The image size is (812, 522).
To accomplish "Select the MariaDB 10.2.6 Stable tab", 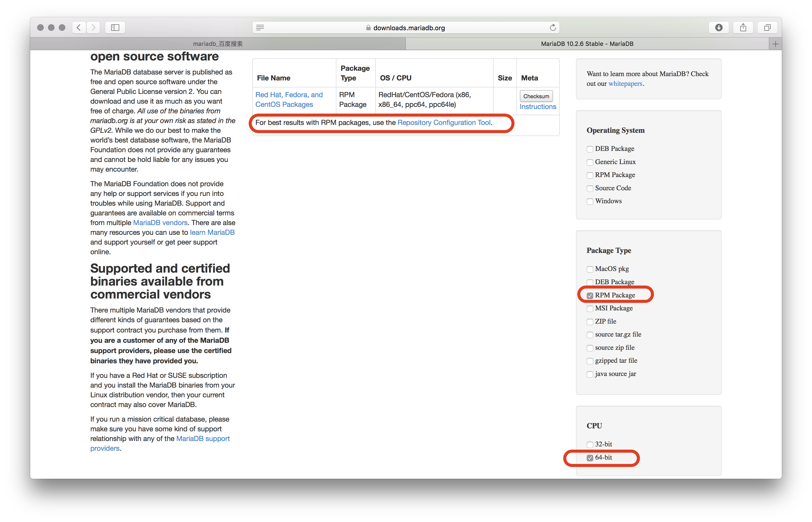I will pyautogui.click(x=587, y=44).
